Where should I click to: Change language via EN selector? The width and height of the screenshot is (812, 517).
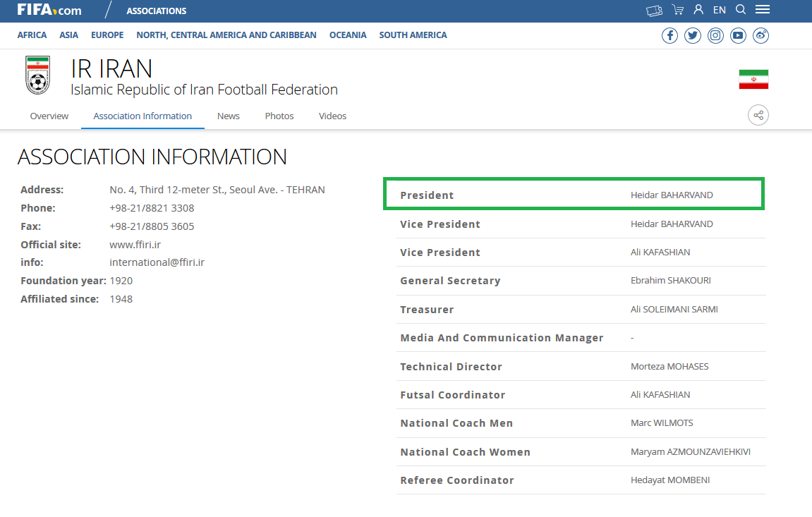click(720, 10)
